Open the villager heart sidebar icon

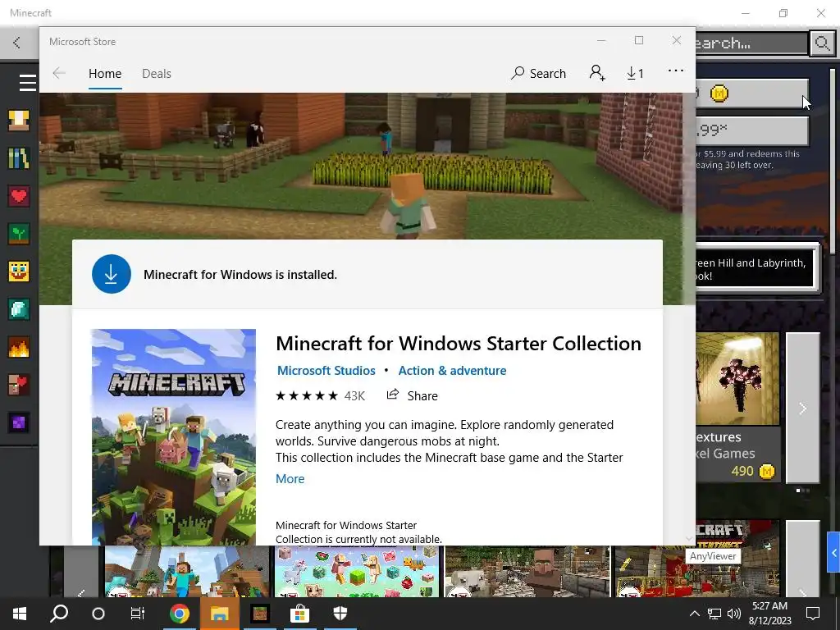pos(19,386)
